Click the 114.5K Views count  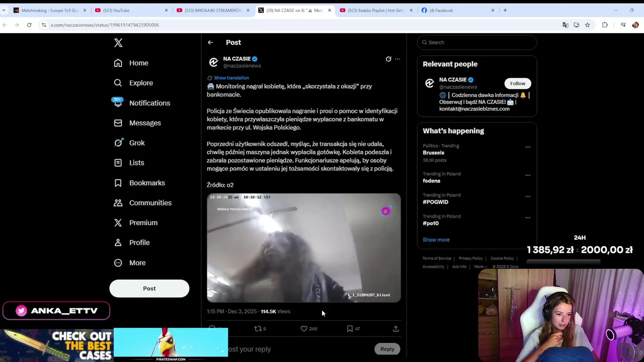(275, 312)
